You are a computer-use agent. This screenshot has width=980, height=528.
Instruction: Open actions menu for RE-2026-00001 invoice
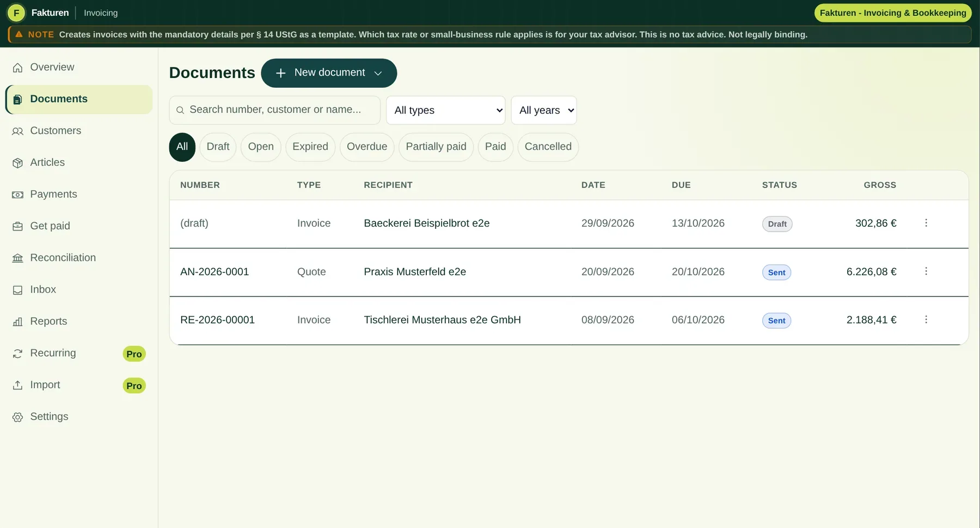(x=926, y=320)
